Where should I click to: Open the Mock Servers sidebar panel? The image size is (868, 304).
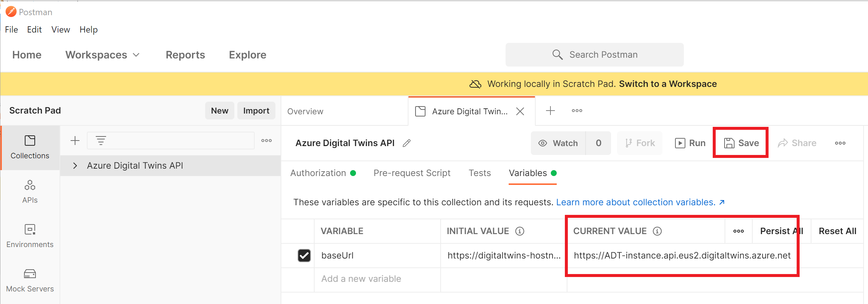[30, 281]
